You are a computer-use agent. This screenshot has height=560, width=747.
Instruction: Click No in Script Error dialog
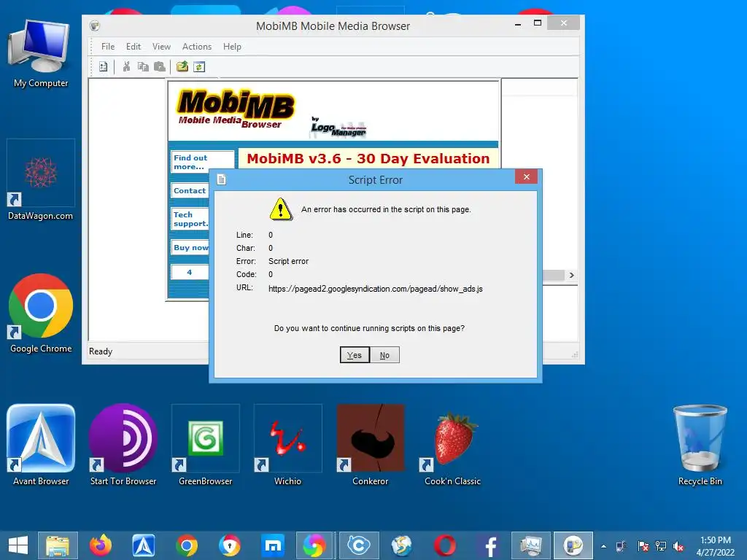[x=384, y=355]
